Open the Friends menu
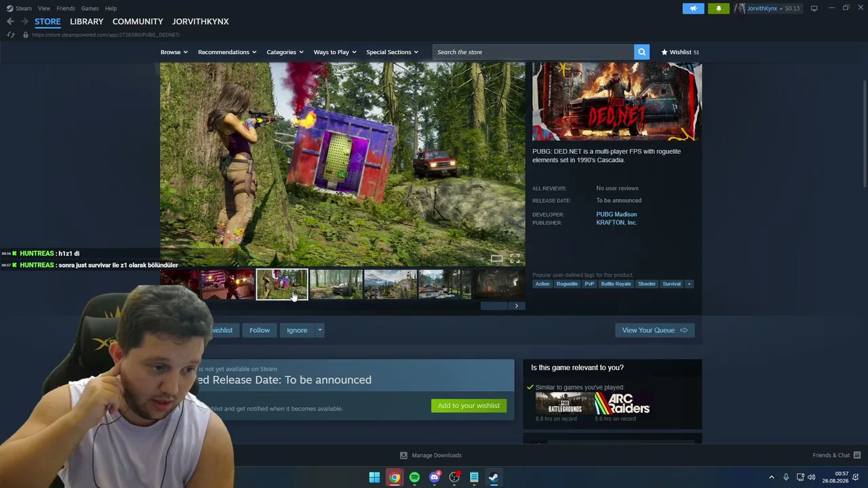The height and width of the screenshot is (488, 868). pos(66,8)
